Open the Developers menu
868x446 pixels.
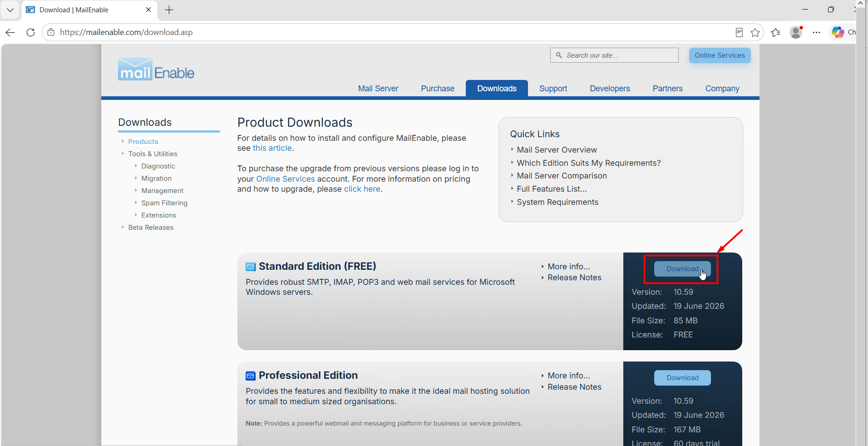pos(610,89)
